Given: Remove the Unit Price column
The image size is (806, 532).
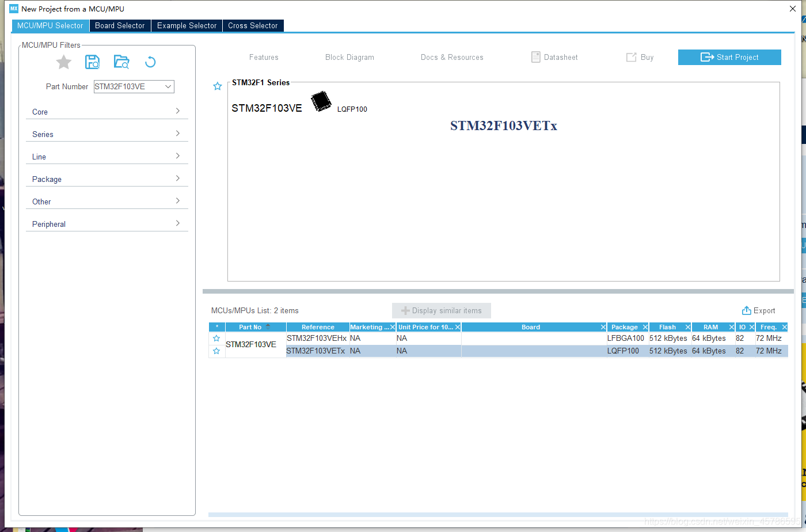Looking at the screenshot, I should (x=458, y=327).
